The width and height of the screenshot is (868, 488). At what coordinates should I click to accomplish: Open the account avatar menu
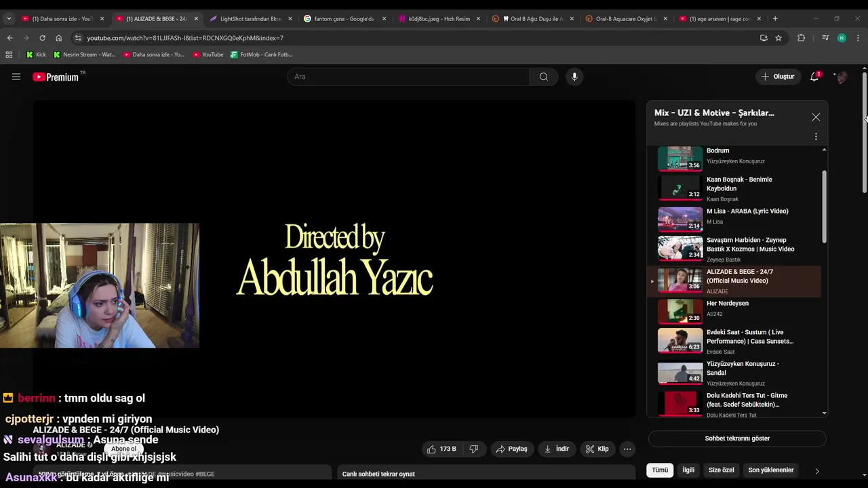pyautogui.click(x=842, y=77)
